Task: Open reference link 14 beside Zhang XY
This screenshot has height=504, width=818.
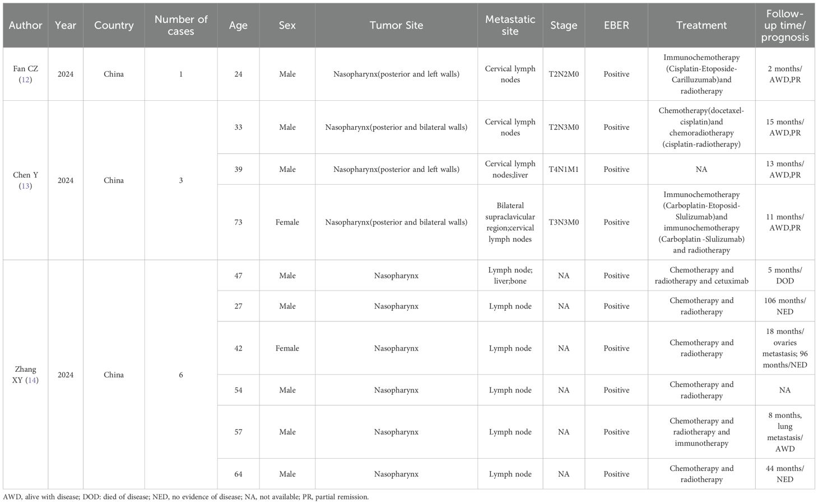Action: coord(32,380)
